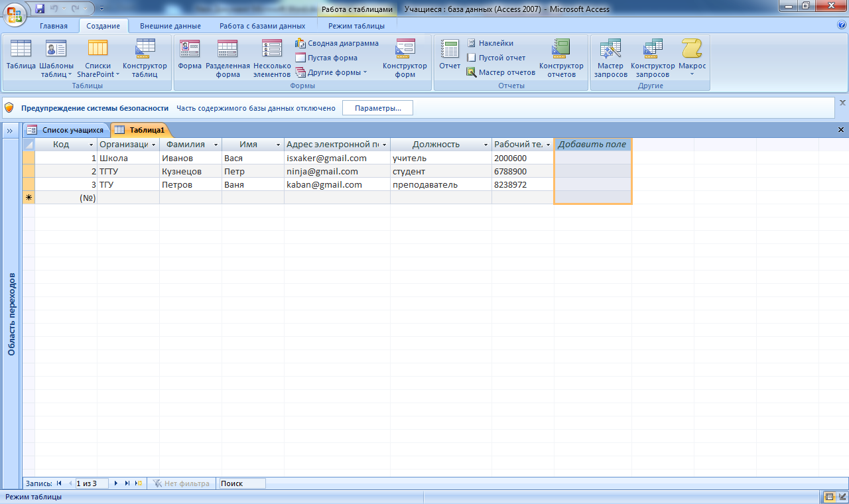Select all records with corner selector

tap(29, 144)
